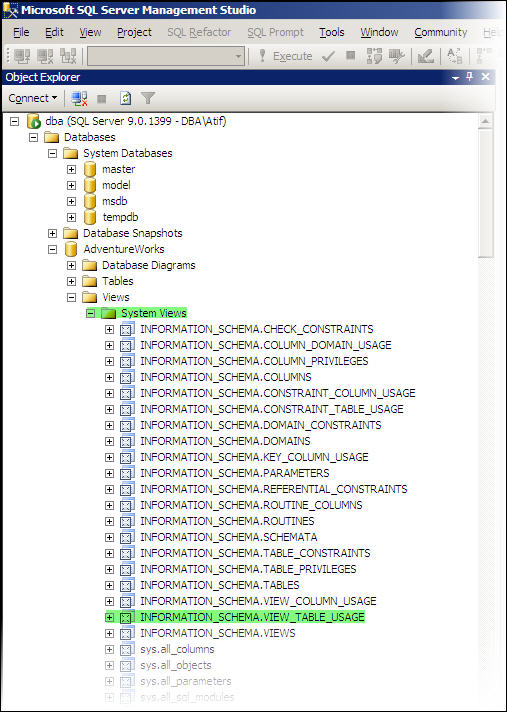Click the display estimated plan icon
Viewport: 507px width, 712px height.
coord(374,56)
